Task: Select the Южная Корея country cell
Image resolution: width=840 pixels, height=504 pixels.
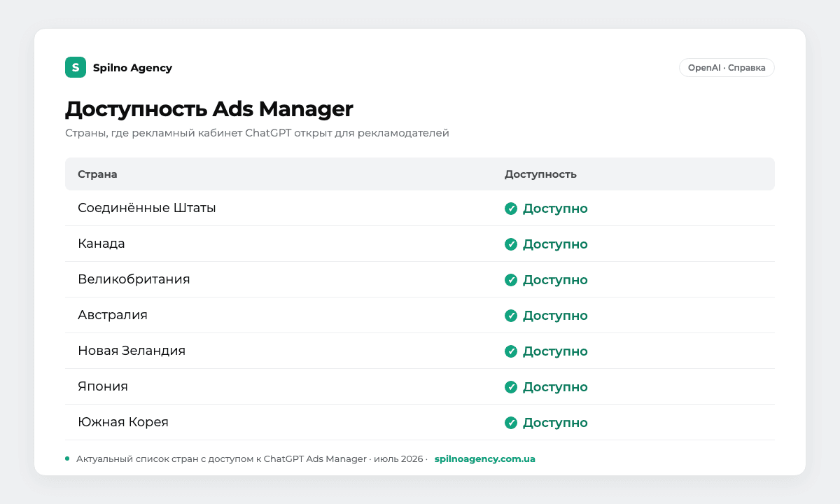Action: (123, 422)
